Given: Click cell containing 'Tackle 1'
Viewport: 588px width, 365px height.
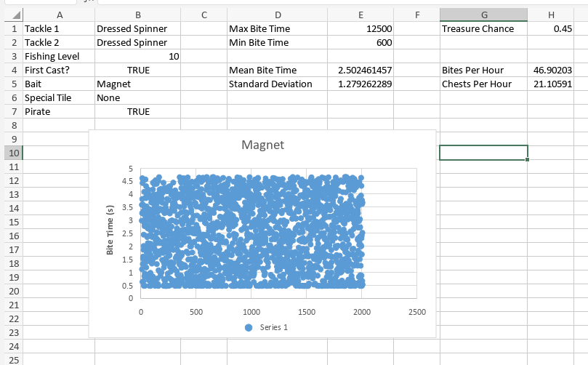Looking at the screenshot, I should pos(60,29).
